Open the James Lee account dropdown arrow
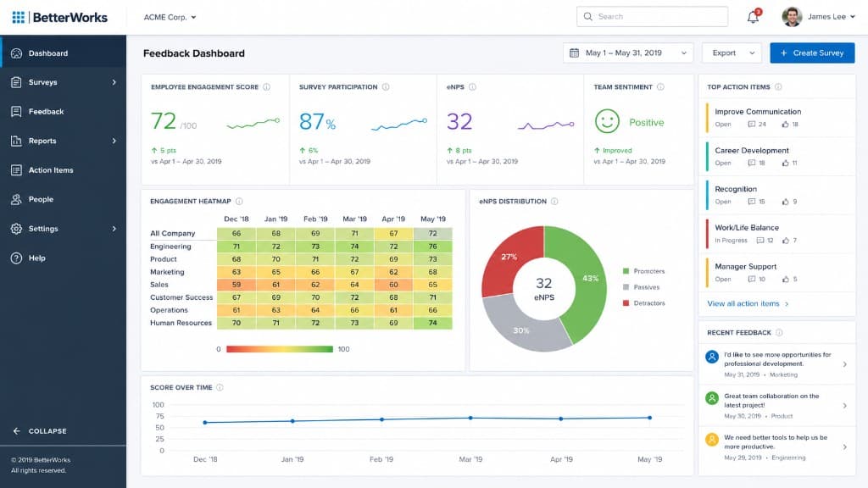The image size is (868, 488). 853,17
